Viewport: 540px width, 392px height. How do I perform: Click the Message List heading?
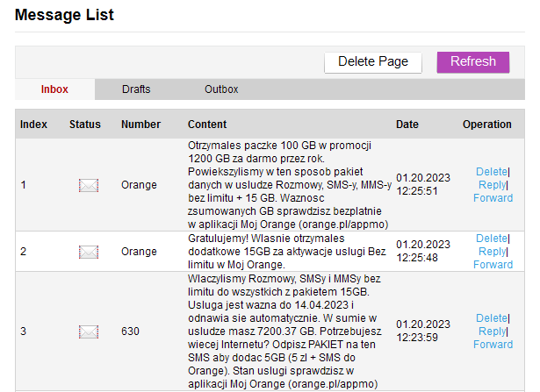point(64,15)
